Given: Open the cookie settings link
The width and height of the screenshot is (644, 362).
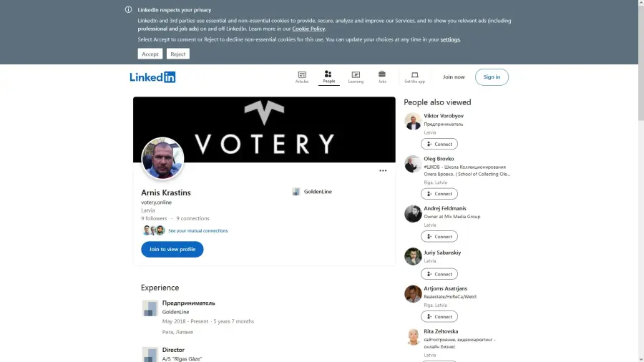Looking at the screenshot, I should click(450, 39).
